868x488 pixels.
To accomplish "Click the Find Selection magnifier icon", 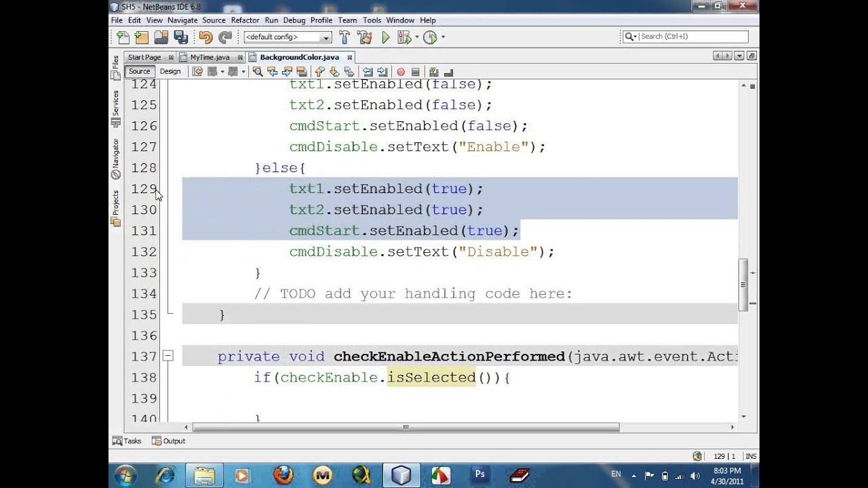I will point(258,71).
